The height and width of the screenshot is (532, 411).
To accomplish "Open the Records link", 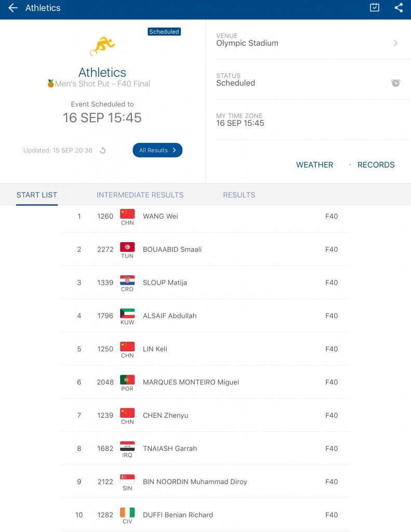I will [376, 165].
